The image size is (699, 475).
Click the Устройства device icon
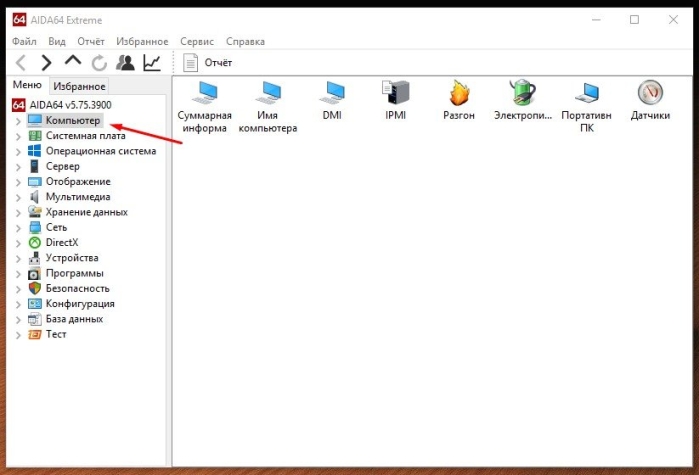point(34,258)
